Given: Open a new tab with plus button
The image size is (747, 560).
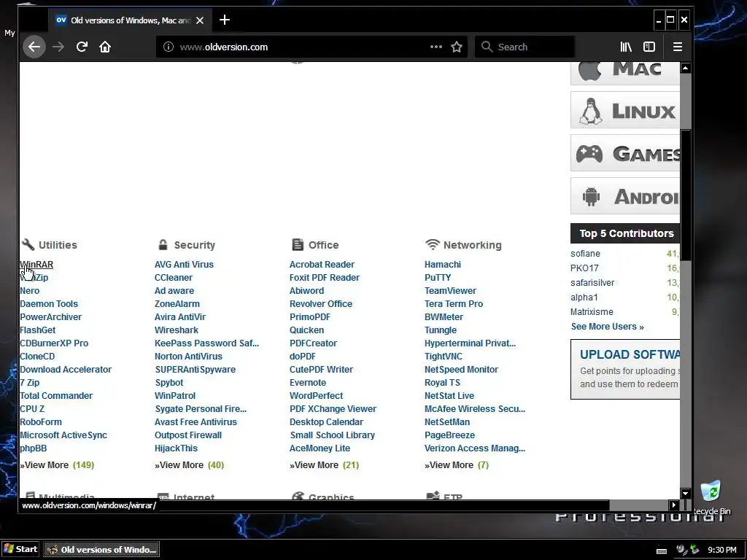Looking at the screenshot, I should (x=225, y=20).
